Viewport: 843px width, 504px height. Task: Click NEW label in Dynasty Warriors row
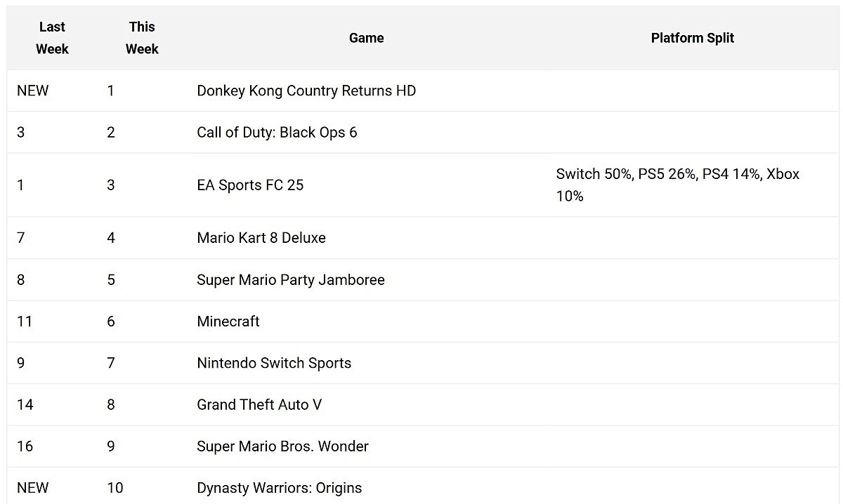33,488
